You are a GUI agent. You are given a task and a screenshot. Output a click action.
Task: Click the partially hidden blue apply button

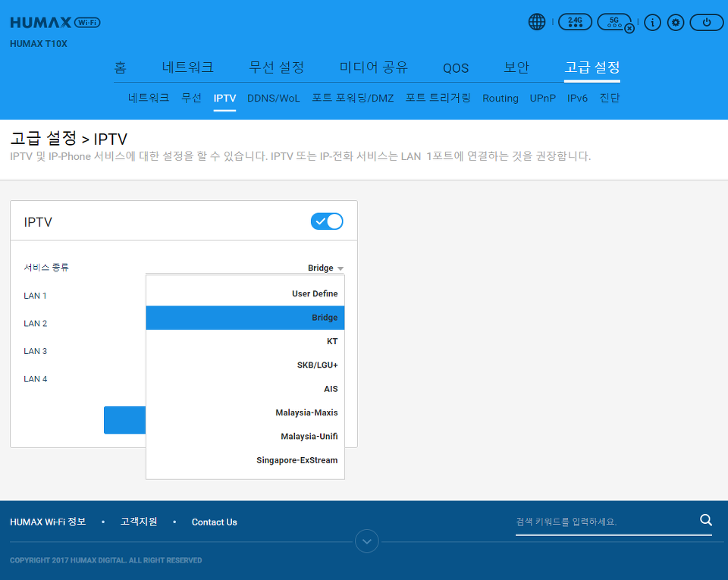coord(125,420)
